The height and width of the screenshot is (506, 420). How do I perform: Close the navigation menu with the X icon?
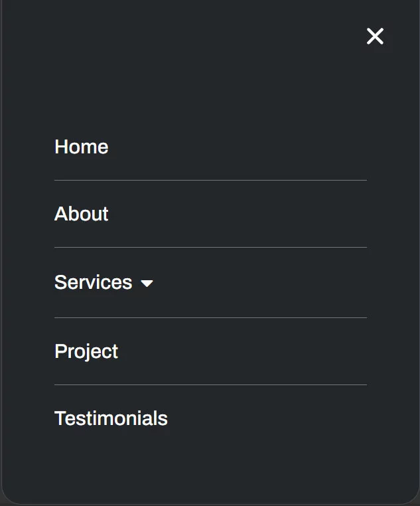[x=375, y=37]
